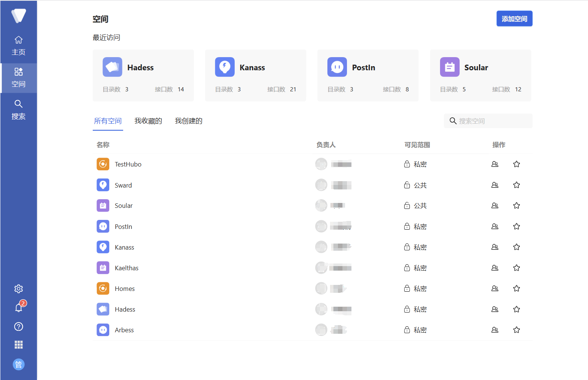Open the app grid launcher icon
The height and width of the screenshot is (380, 588).
[18, 345]
